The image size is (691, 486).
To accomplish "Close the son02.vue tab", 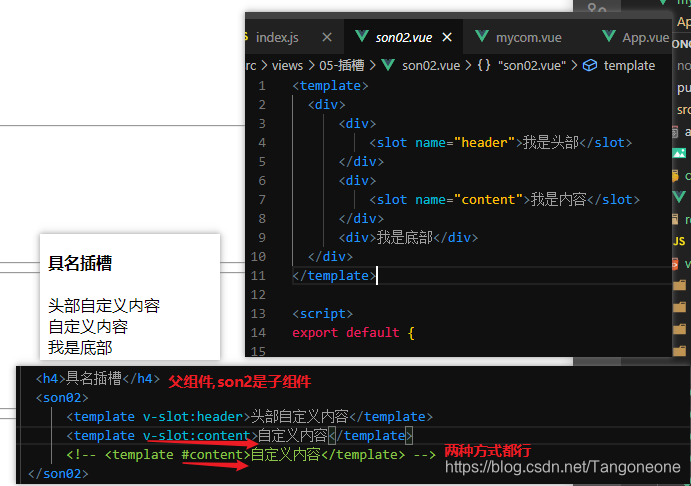I will click(x=447, y=37).
